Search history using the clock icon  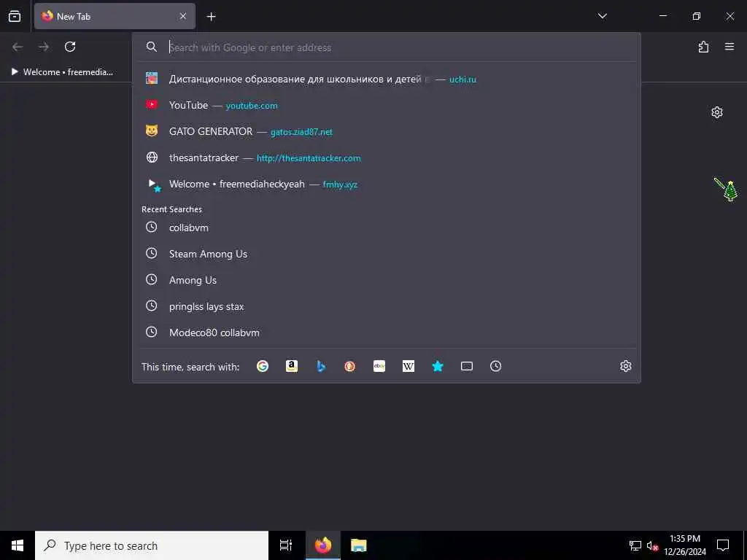click(x=496, y=366)
